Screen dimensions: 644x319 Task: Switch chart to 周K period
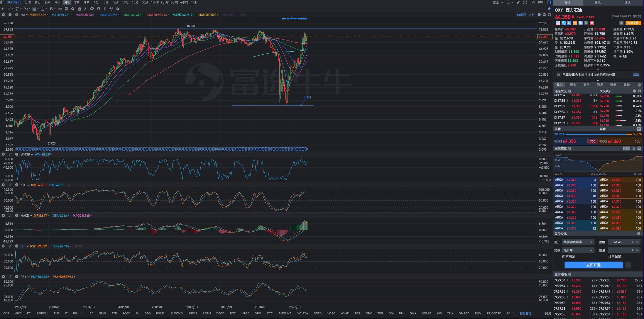click(57, 2)
